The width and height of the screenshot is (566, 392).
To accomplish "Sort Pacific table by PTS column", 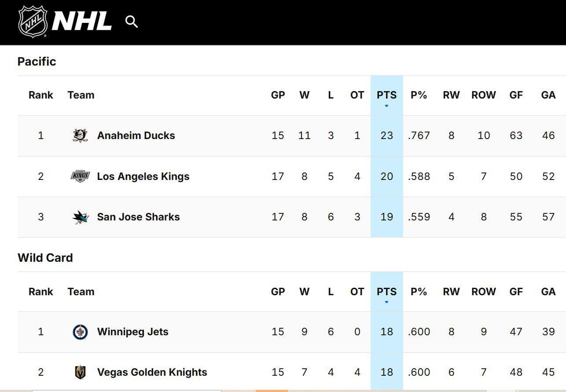I will 386,95.
